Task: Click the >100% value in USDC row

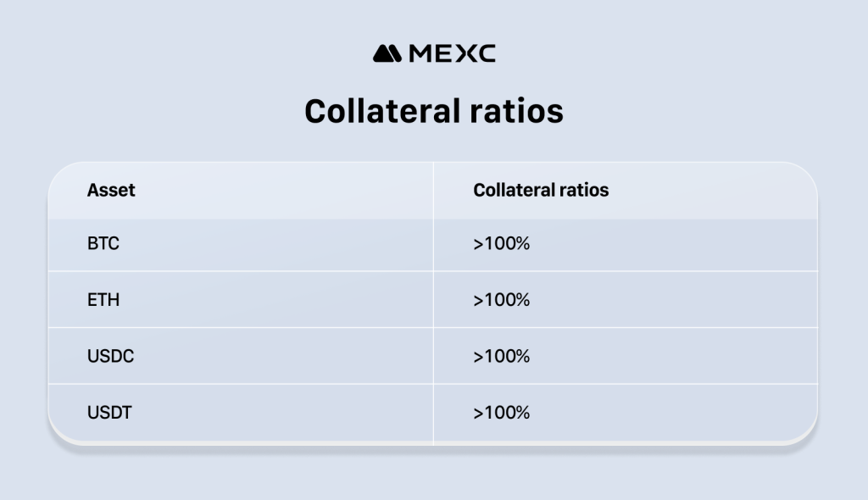Action: pos(501,356)
